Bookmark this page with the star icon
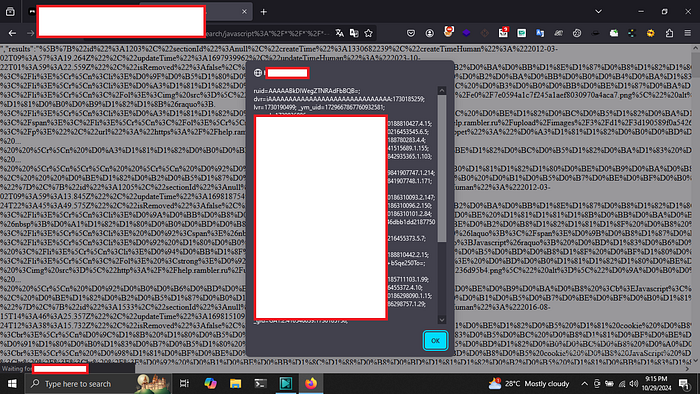This screenshot has height=394, width=700. pos(368,33)
